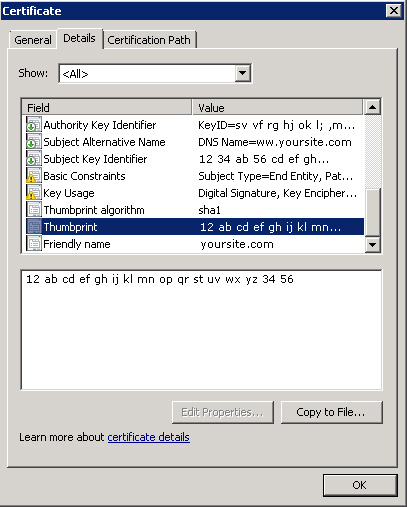Click the Subject Key Identifier field icon
407x507 pixels.
point(34,159)
